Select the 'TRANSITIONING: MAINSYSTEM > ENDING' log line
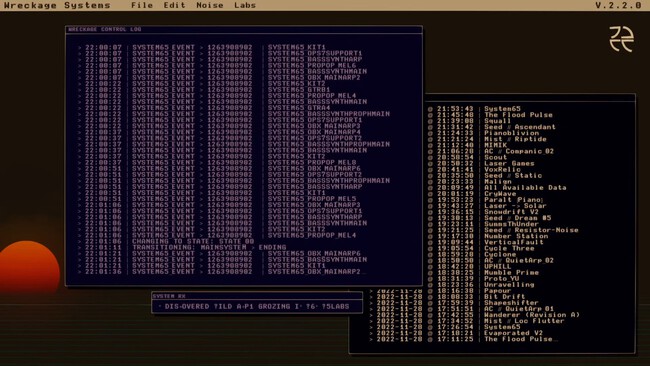The height and width of the screenshot is (366, 650). [182, 247]
